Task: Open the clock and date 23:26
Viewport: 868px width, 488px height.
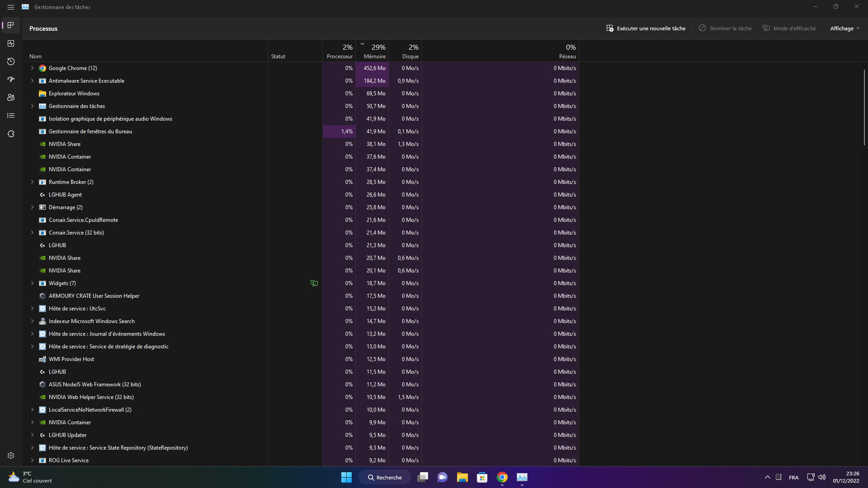Action: (846, 477)
